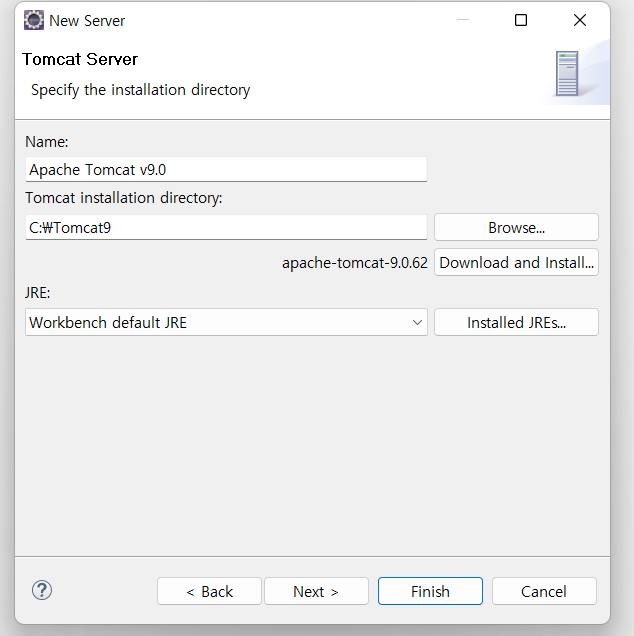Click the Browse... button

pyautogui.click(x=516, y=228)
